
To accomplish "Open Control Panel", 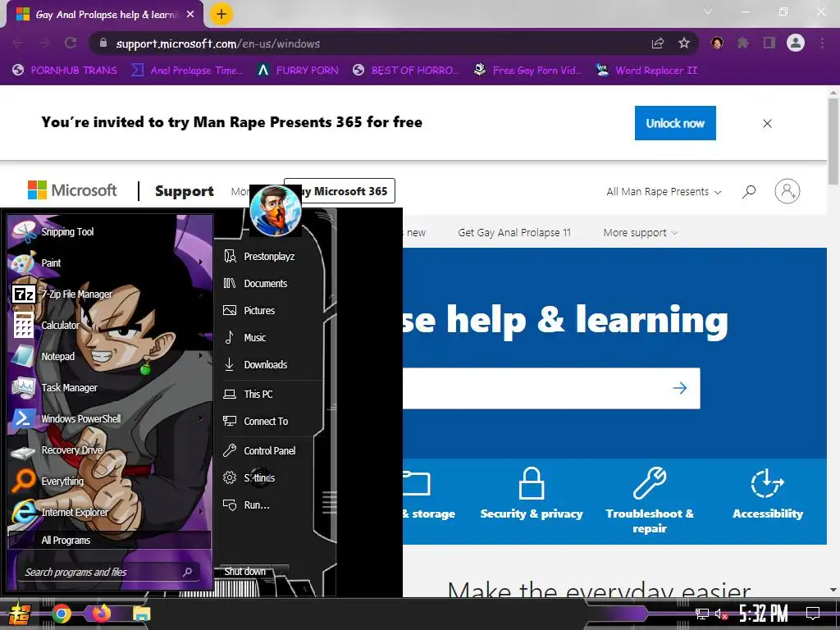I will (x=271, y=450).
